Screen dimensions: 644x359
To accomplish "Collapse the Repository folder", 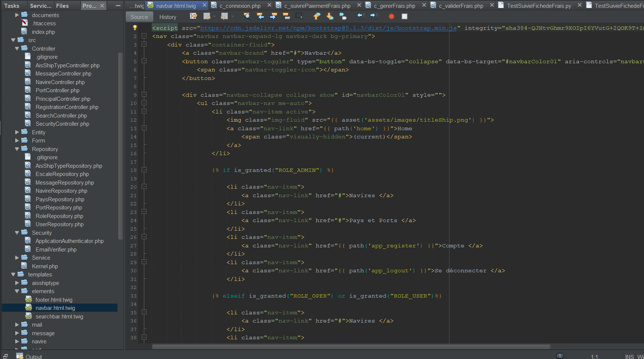I will [17, 149].
